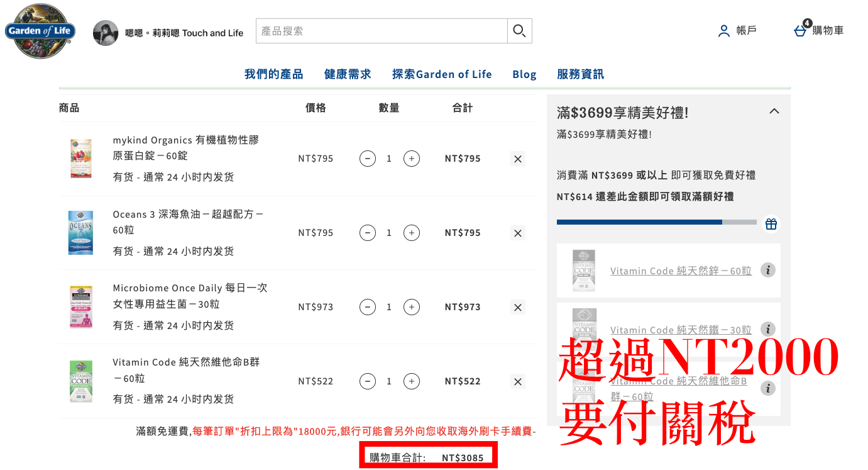Open the 服務資訊 menu

pyautogui.click(x=580, y=74)
